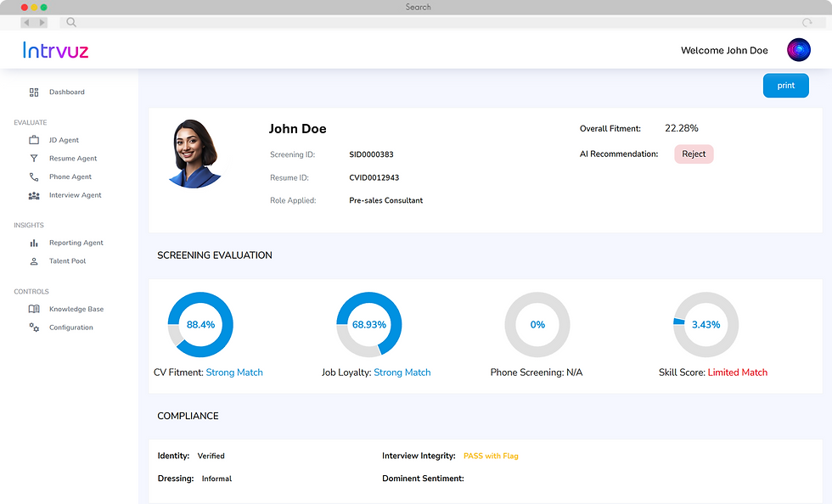Open the Resume Agent in the sidebar
This screenshot has height=504, width=832.
34,159
